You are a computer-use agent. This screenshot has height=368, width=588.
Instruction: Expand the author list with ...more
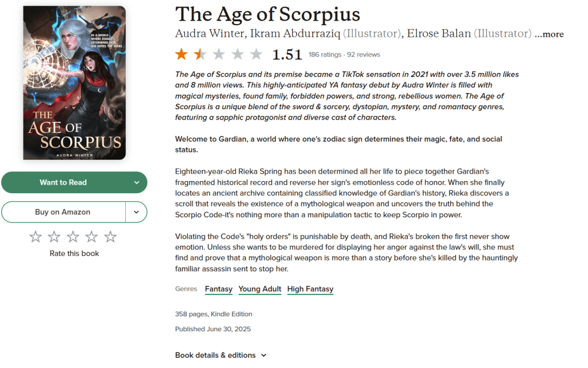pos(549,34)
